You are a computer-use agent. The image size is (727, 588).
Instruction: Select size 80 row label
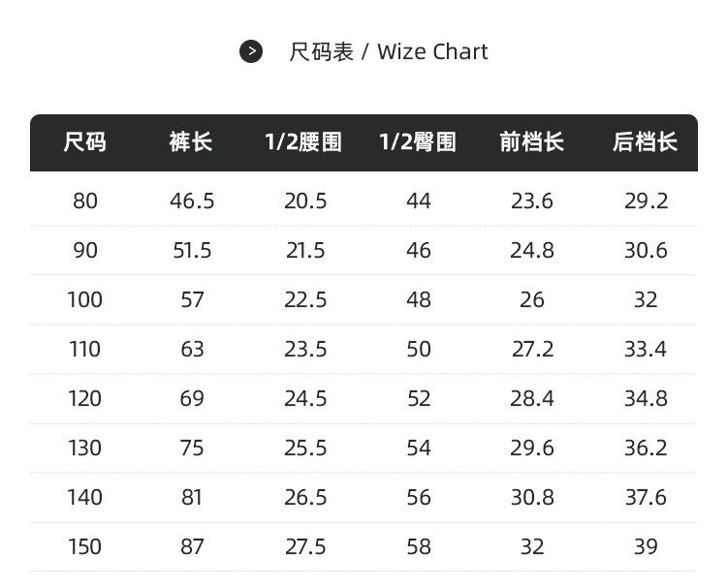85,201
